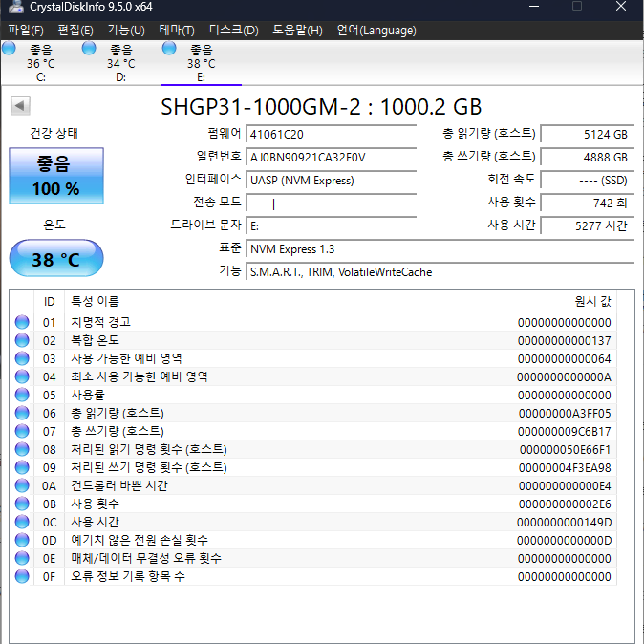
Task: Select raw value 00000004F3EA98
Action: [x=565, y=467]
